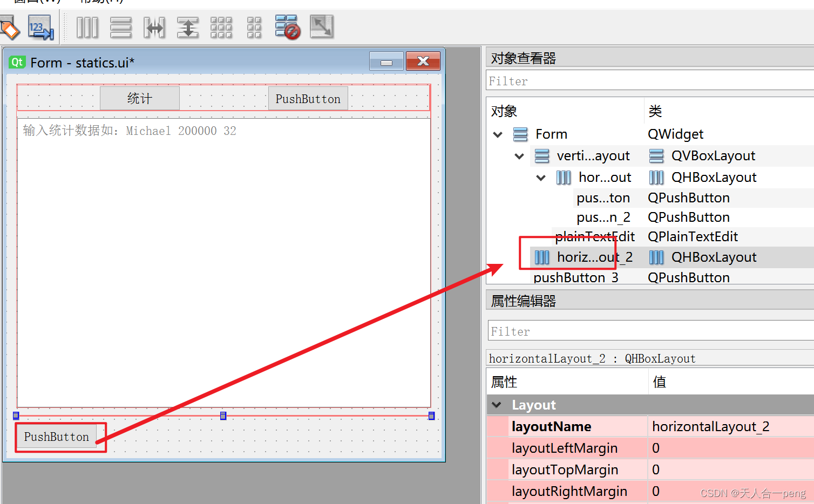Click the Adjust Size icon

322,27
